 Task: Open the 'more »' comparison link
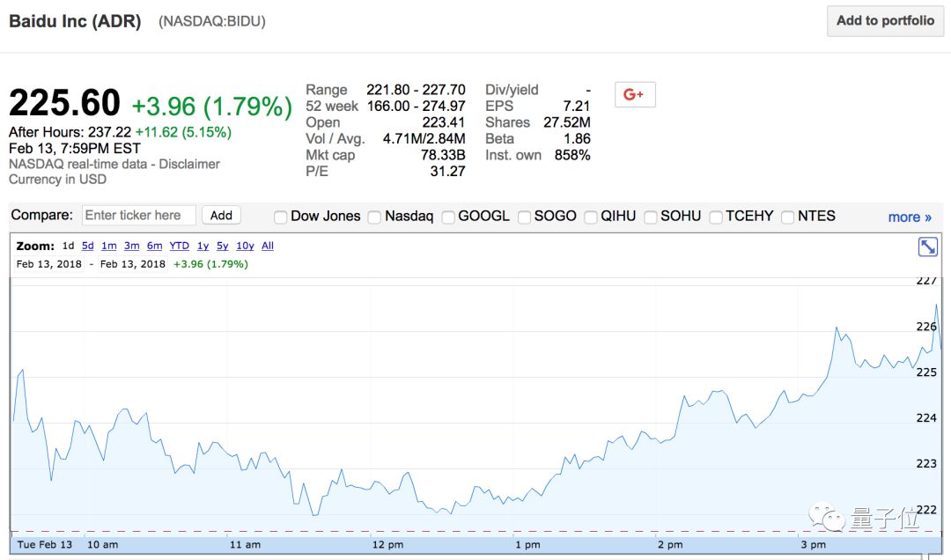[x=910, y=217]
